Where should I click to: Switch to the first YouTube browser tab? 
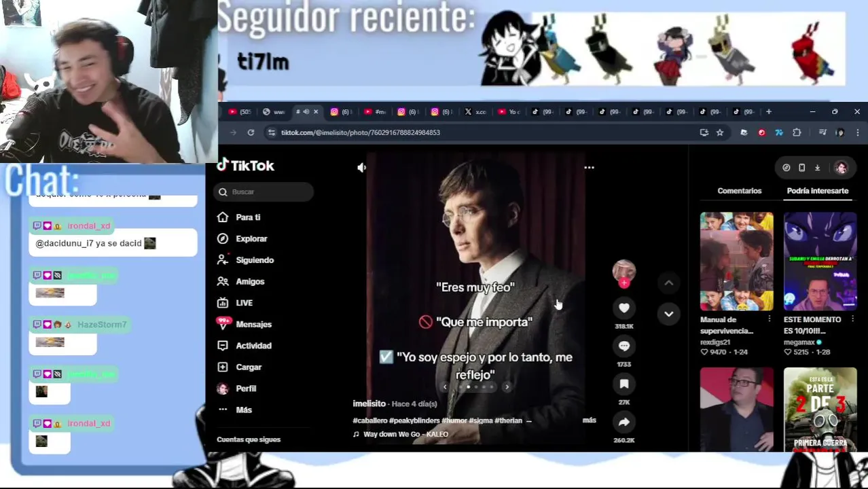(240, 112)
